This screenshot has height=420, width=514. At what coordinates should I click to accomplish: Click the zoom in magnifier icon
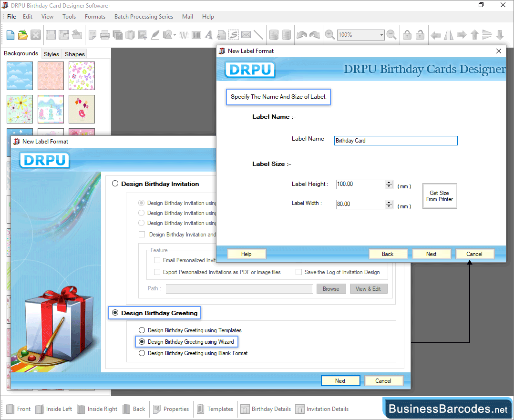(330, 35)
